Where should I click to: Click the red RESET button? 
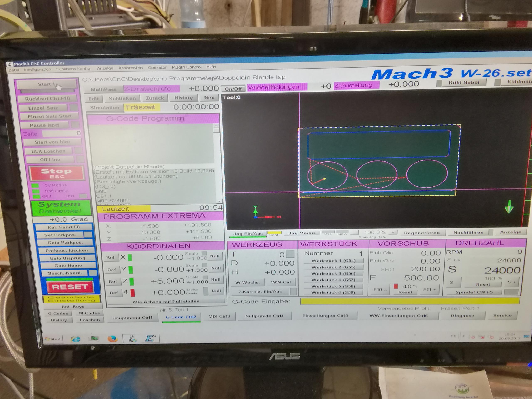pos(70,287)
